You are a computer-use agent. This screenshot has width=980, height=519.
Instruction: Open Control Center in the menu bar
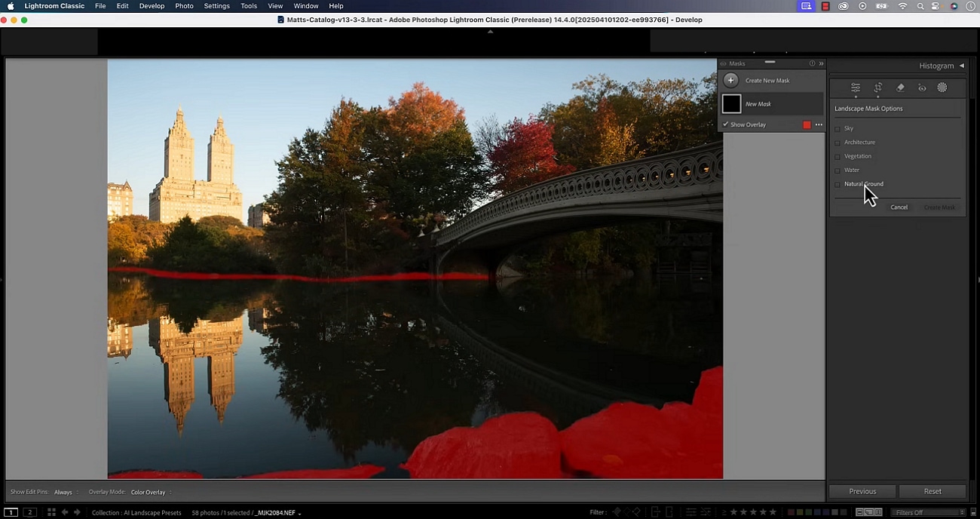coord(937,6)
